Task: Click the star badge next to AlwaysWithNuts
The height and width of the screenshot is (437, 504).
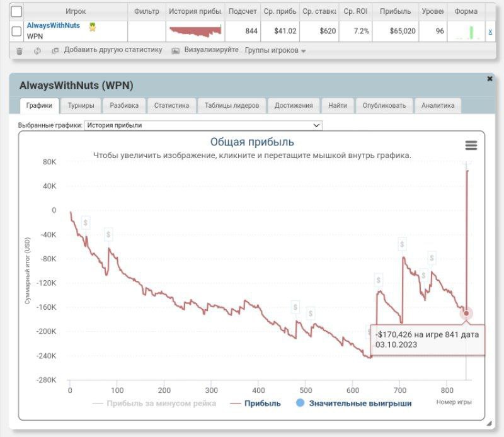Action: coord(93,26)
